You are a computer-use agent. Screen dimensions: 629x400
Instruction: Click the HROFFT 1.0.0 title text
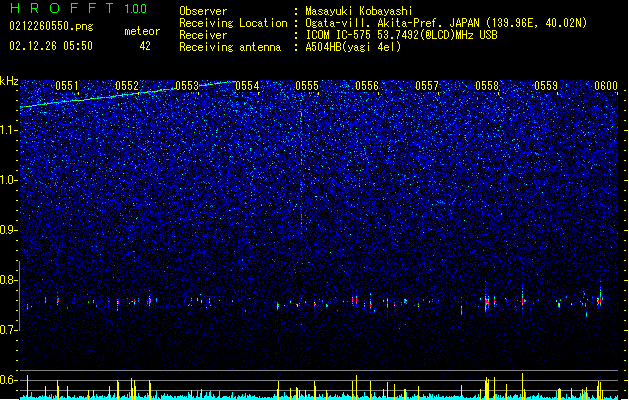point(78,8)
